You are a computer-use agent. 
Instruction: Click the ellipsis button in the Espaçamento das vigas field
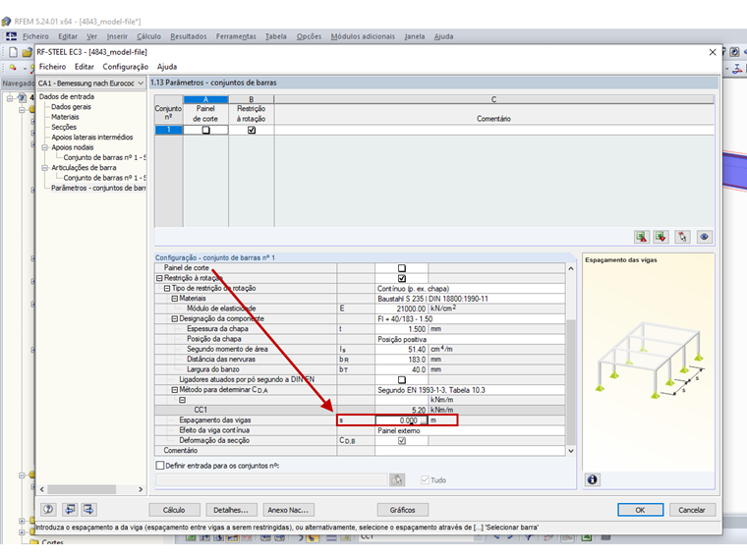coord(424,420)
